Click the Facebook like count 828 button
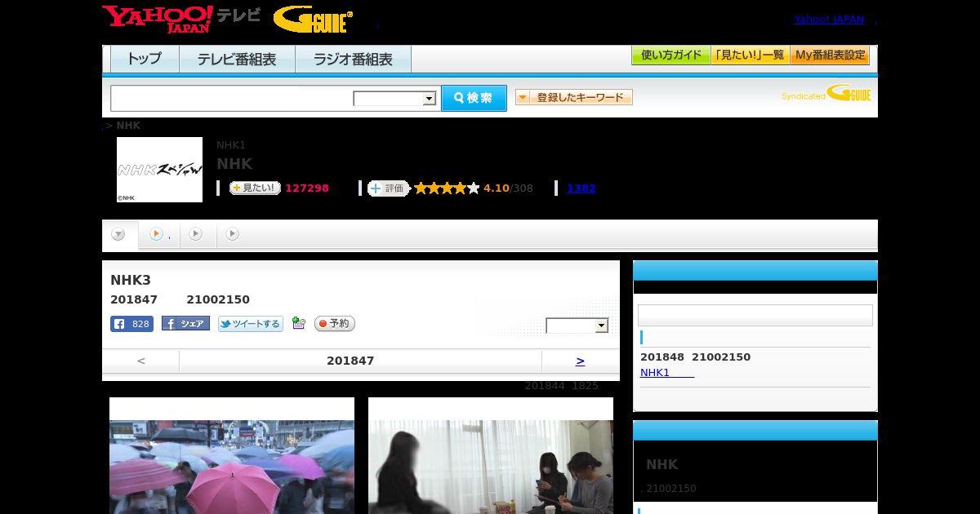This screenshot has height=514, width=980. pyautogui.click(x=131, y=324)
